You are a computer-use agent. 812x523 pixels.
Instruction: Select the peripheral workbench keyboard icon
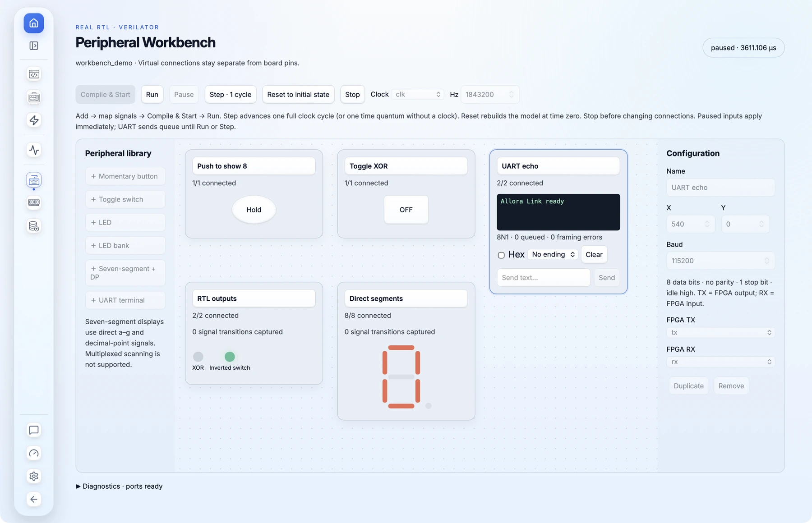[34, 180]
